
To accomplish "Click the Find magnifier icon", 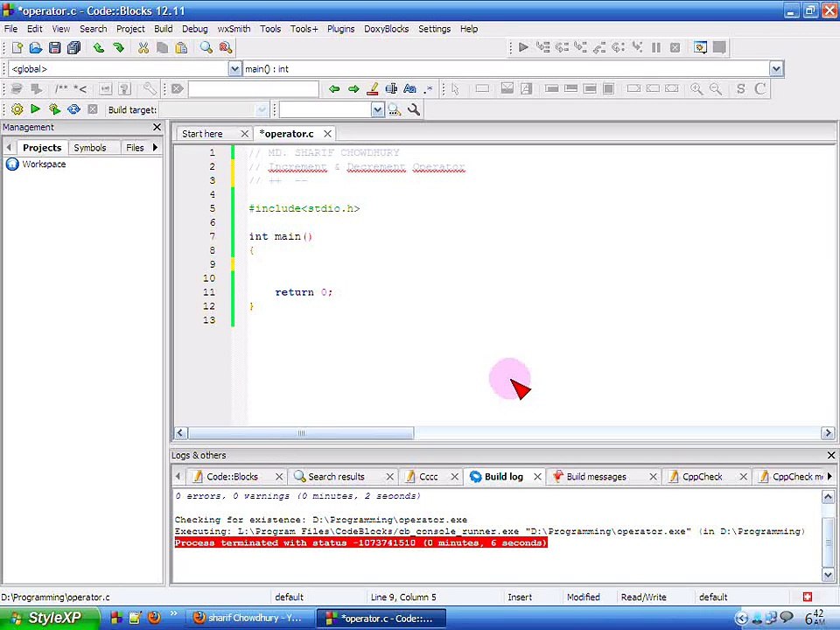I will (x=206, y=47).
